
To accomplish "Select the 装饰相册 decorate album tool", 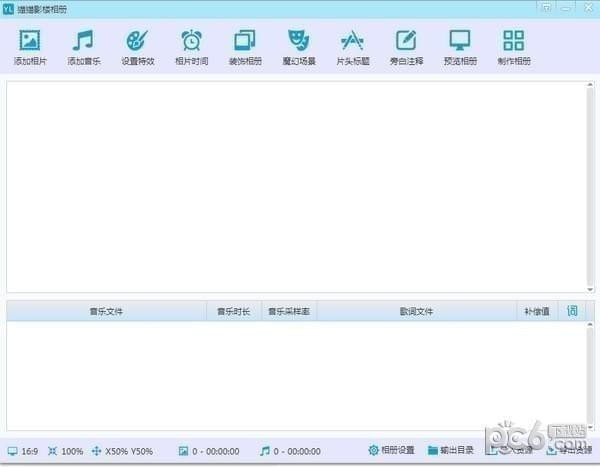I will click(245, 47).
